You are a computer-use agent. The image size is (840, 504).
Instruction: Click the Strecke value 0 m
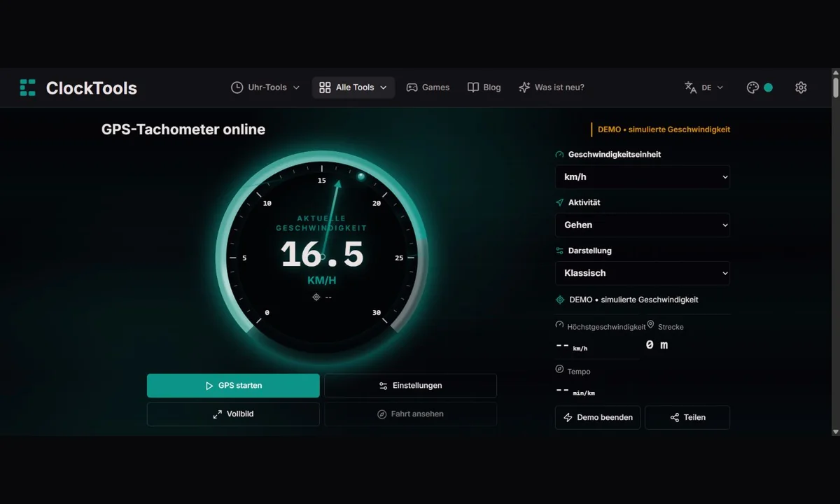657,345
